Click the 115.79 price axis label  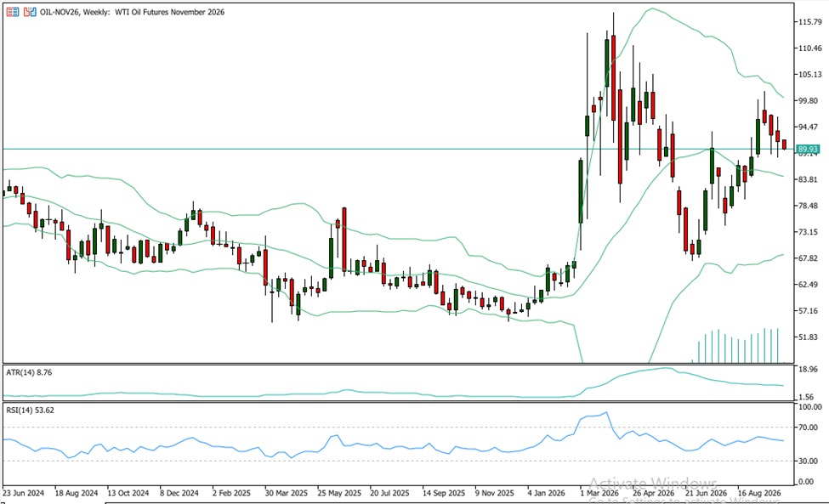810,21
